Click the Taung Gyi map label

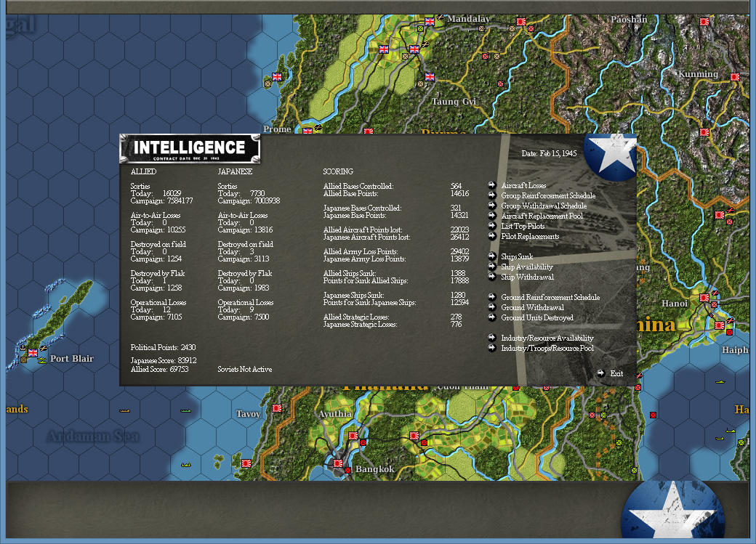click(454, 102)
